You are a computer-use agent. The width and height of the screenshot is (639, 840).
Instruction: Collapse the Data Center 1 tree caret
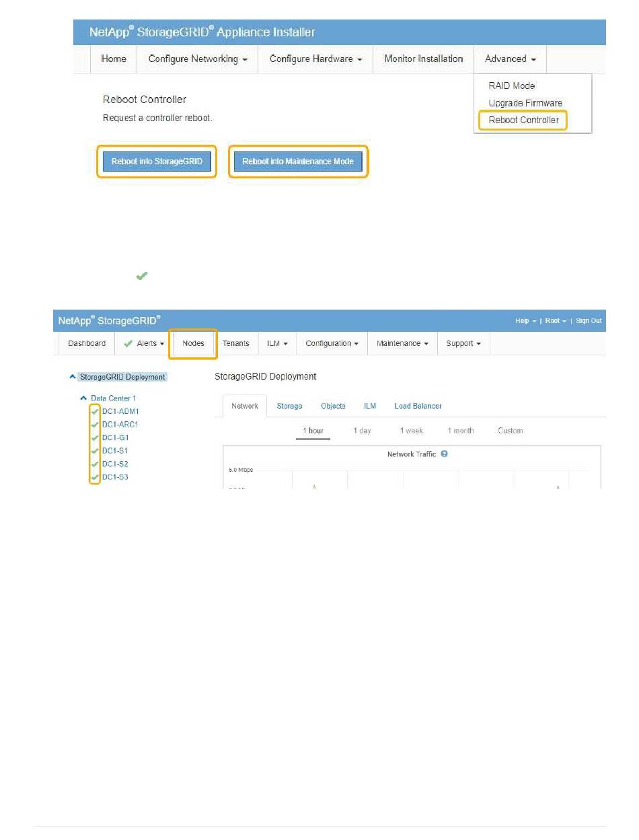tap(83, 398)
